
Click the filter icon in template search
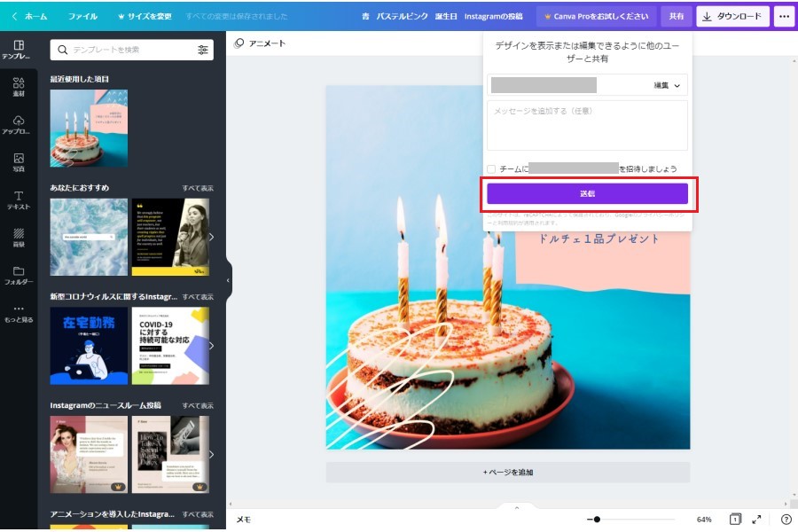coord(203,50)
